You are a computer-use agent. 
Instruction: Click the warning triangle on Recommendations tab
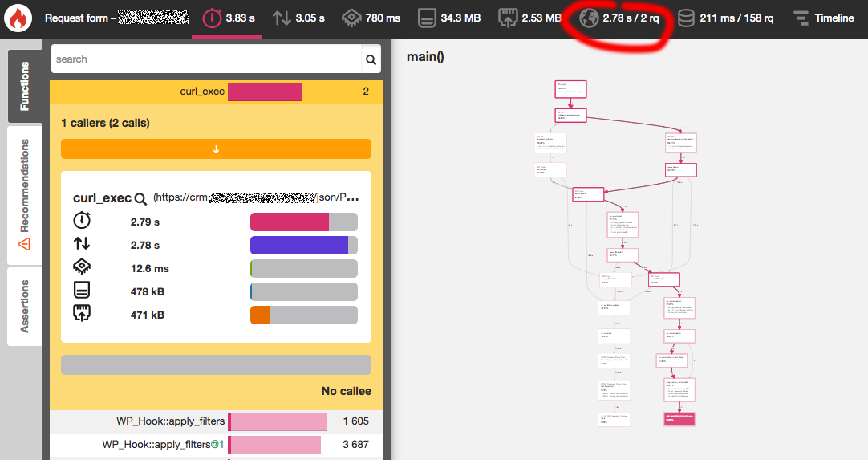click(24, 244)
